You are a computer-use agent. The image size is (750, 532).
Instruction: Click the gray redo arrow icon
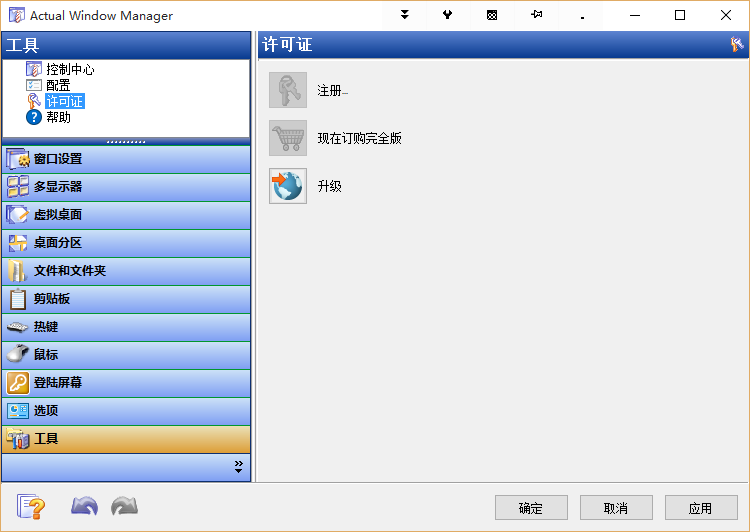click(x=124, y=507)
